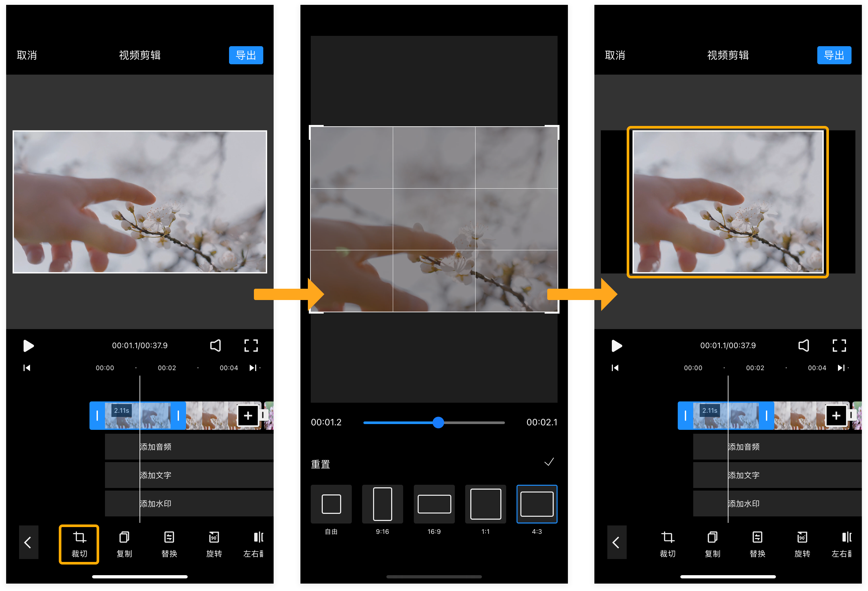Click the 导出 export button in left phone
This screenshot has height=591, width=868.
coord(246,55)
